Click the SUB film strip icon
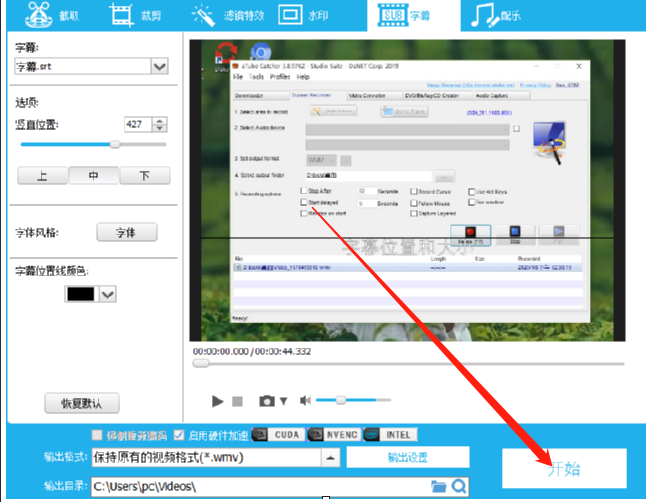Viewport: 646px width, 502px height. (393, 15)
